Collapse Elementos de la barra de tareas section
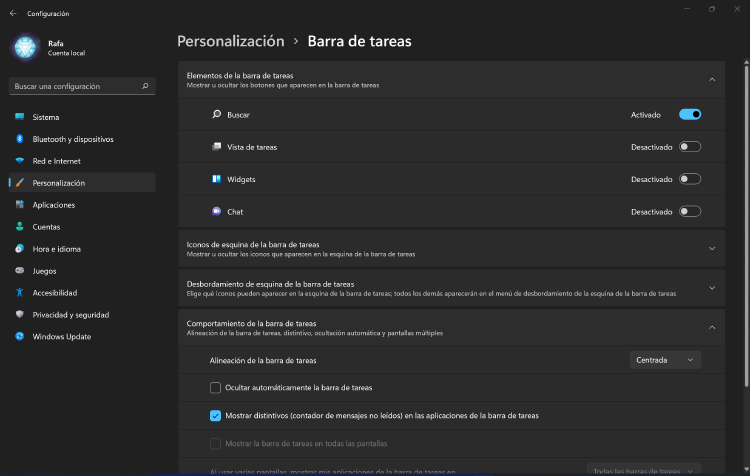The image size is (750, 476). pos(712,79)
